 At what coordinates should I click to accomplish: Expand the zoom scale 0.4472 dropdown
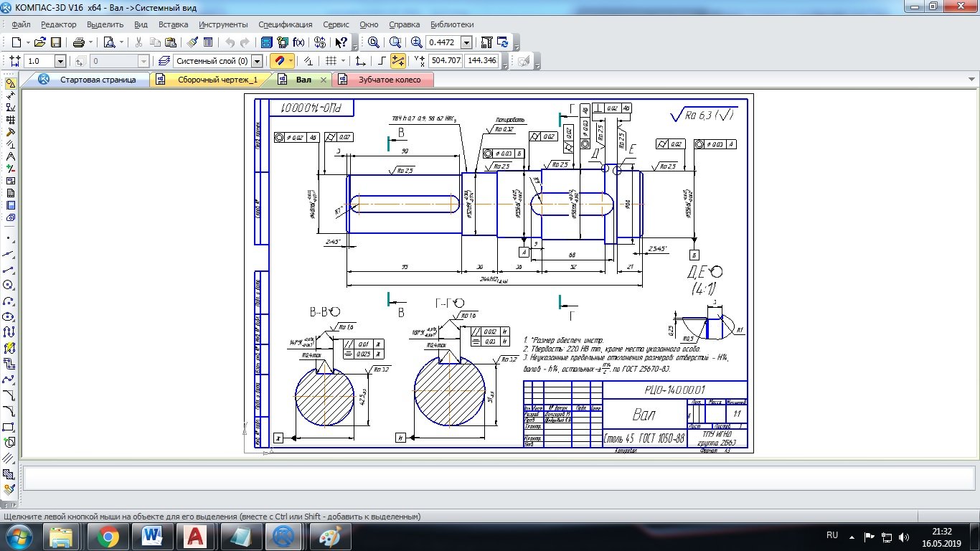coord(466,43)
